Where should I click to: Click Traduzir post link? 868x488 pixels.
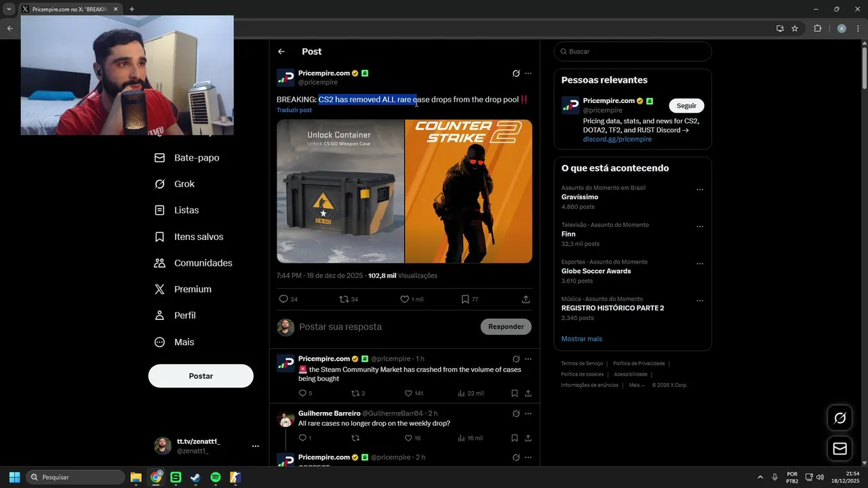(x=294, y=110)
